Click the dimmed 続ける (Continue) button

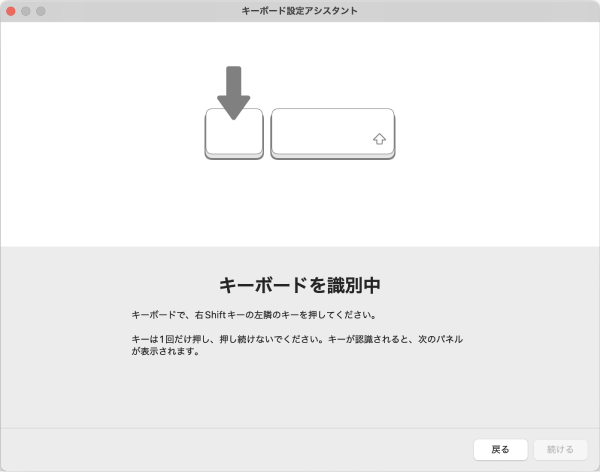pyautogui.click(x=560, y=449)
